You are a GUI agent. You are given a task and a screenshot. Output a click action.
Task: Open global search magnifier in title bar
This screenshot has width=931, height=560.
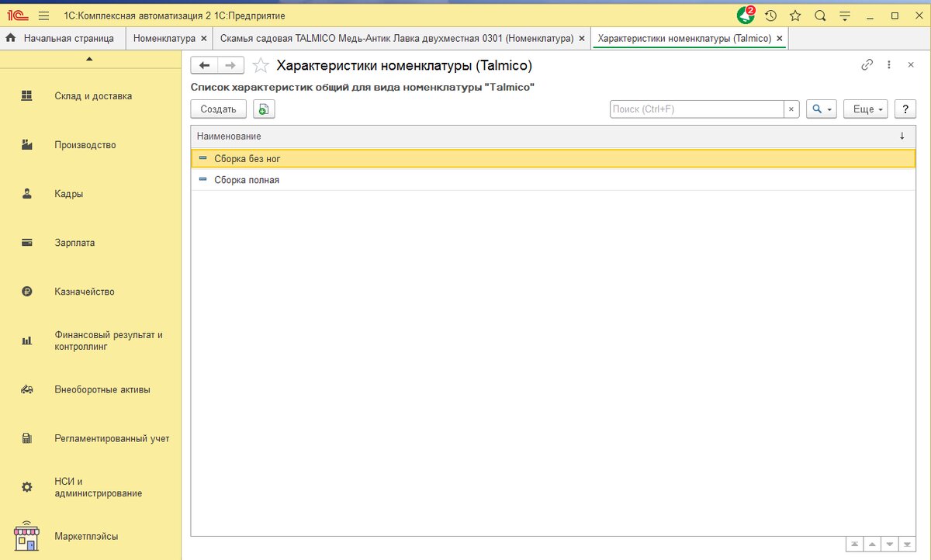tap(820, 16)
